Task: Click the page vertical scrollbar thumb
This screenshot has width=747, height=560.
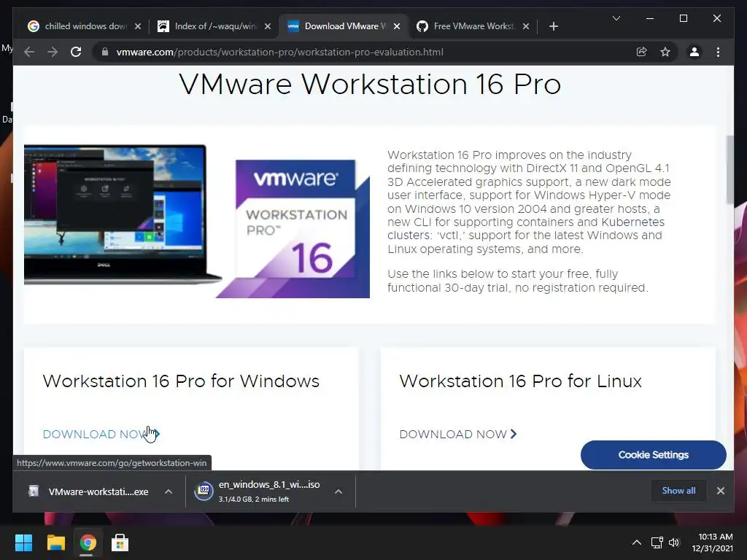Action: (729, 170)
